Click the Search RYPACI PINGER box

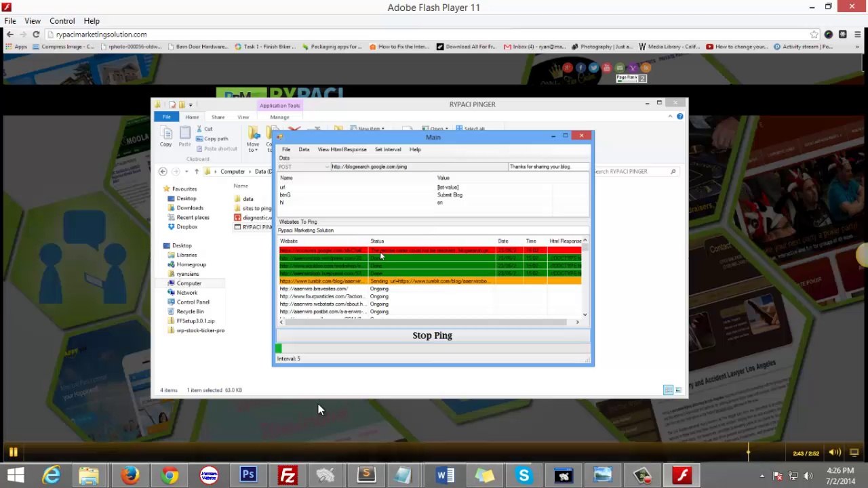click(635, 171)
